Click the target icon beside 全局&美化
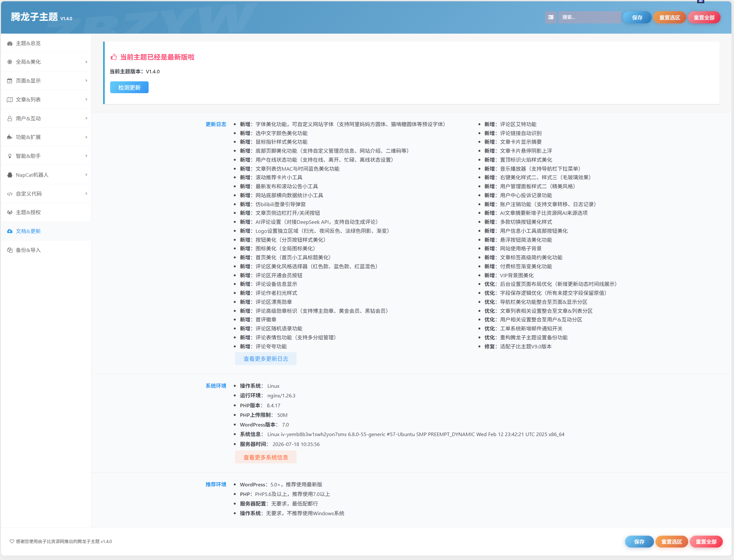Screen dimensions: 734x560 point(10,62)
